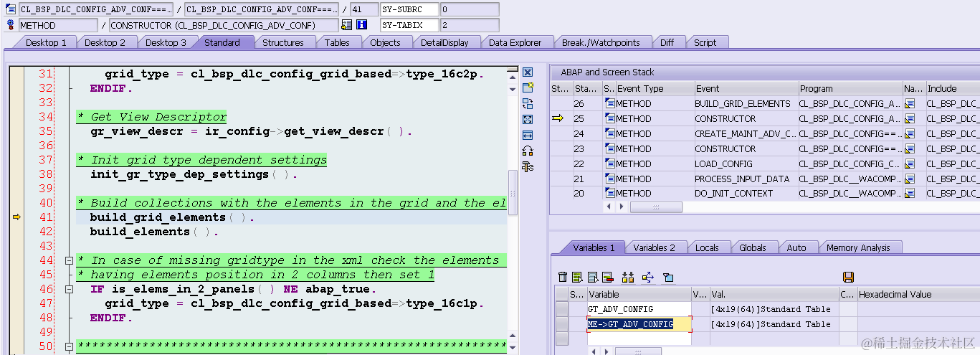Click the blue info icon in header
The image size is (980, 355).
362,24
